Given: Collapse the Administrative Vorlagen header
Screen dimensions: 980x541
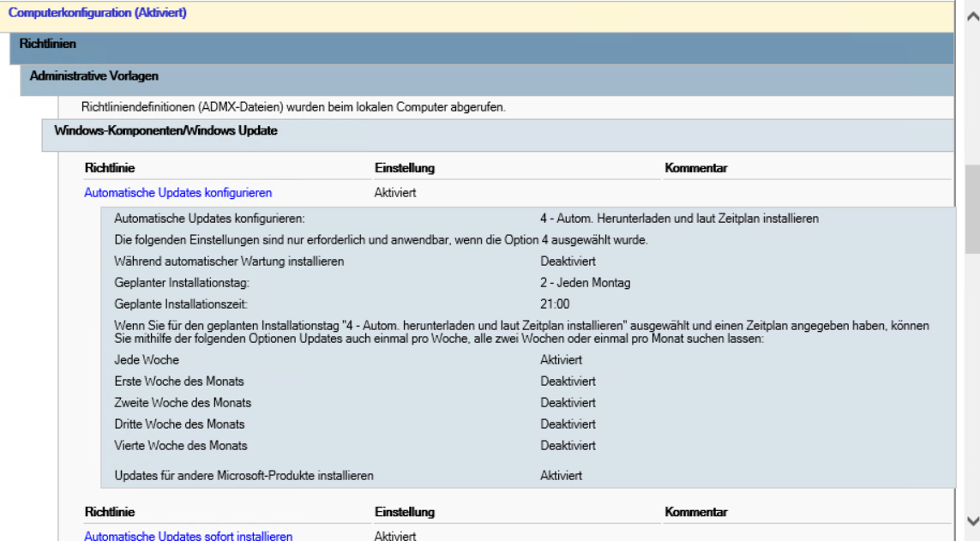Looking at the screenshot, I should click(x=93, y=75).
